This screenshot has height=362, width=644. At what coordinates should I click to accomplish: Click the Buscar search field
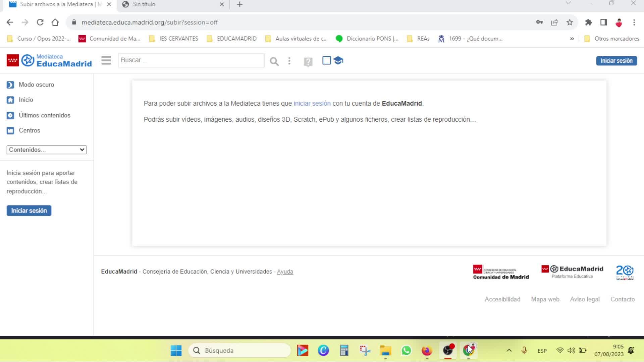tap(191, 60)
